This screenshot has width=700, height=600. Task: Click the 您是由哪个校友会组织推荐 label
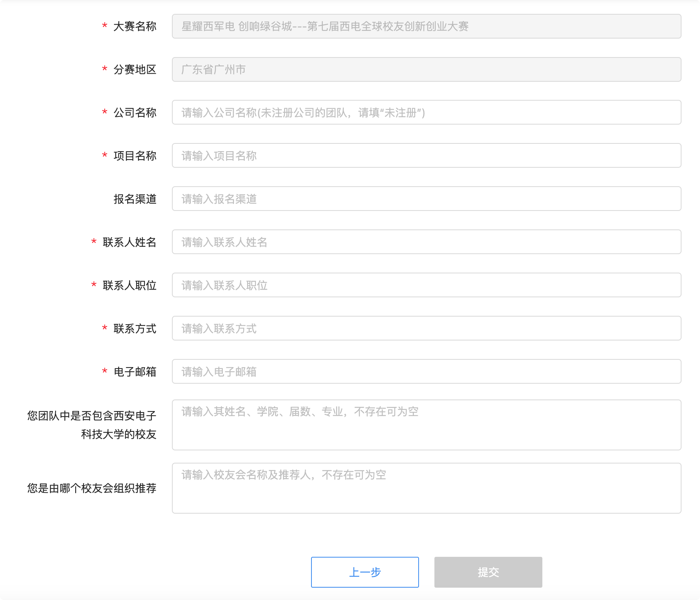(x=92, y=488)
